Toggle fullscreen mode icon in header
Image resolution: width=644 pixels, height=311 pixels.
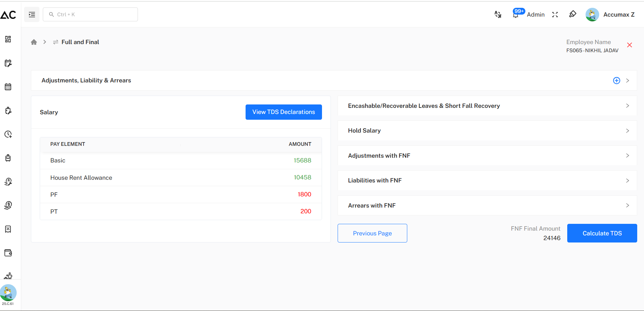pos(555,15)
